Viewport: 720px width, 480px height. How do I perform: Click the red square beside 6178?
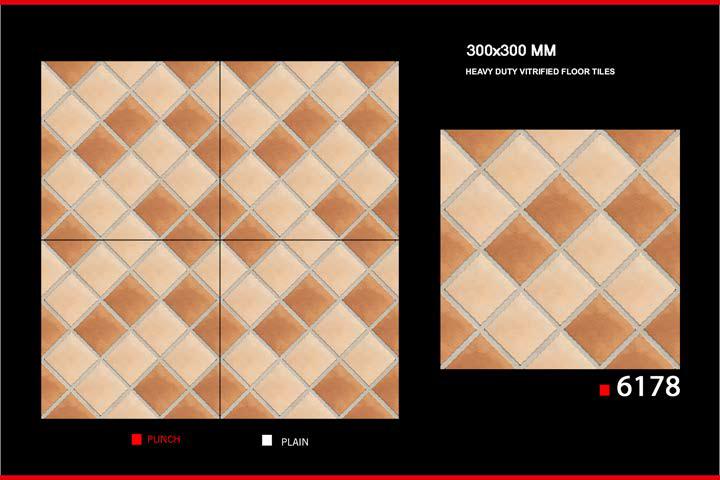[x=605, y=390]
